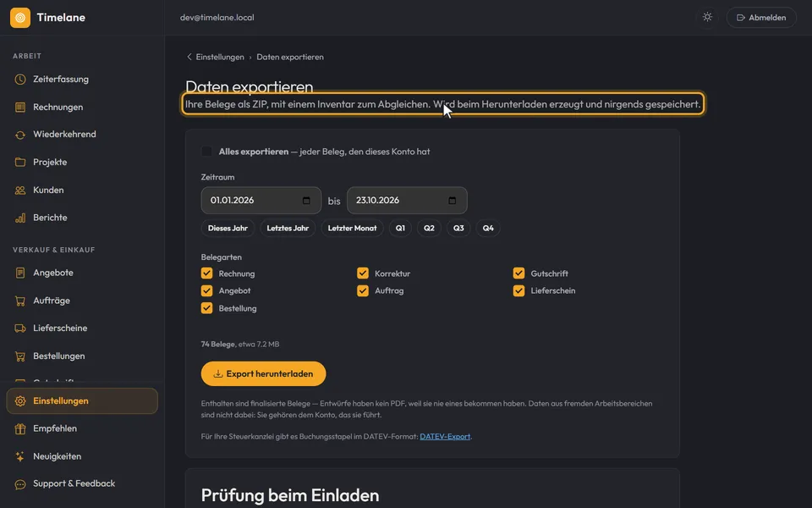
Task: Select the Letztes Jahr preset
Action: 288,228
